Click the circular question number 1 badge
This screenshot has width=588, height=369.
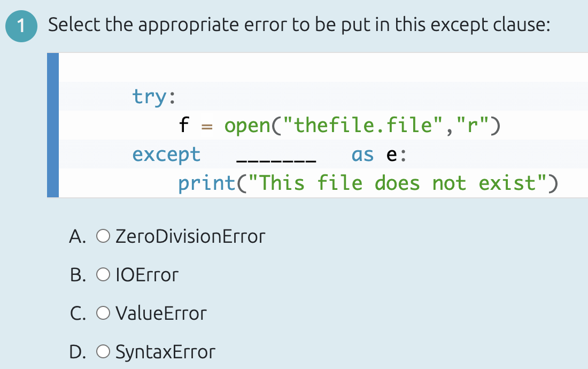(21, 25)
